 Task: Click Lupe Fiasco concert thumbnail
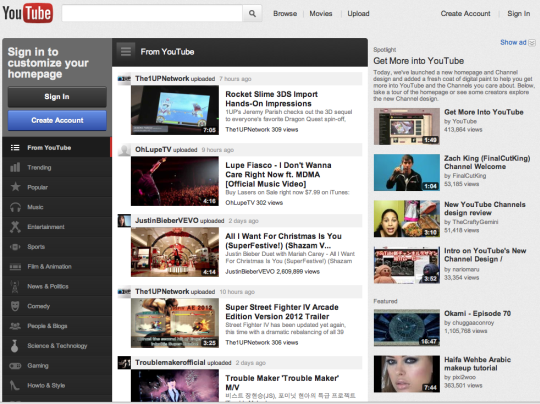click(175, 181)
